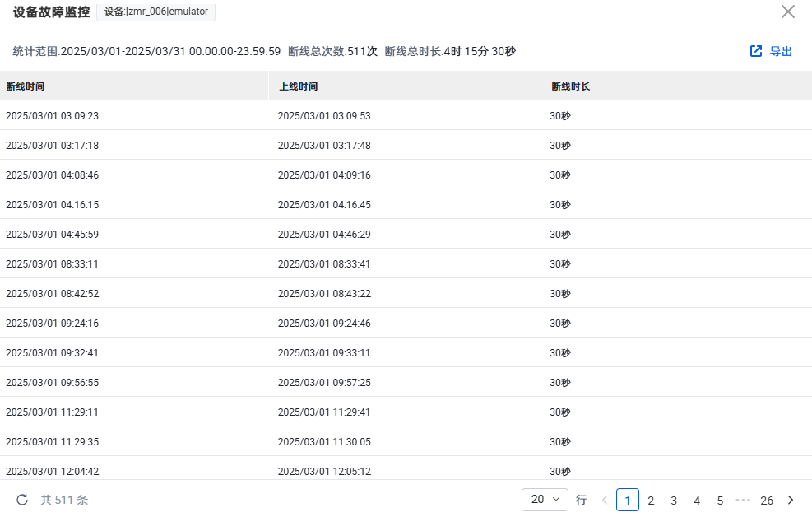The width and height of the screenshot is (812, 517).
Task: Click the 断线时长 column header
Action: point(570,86)
